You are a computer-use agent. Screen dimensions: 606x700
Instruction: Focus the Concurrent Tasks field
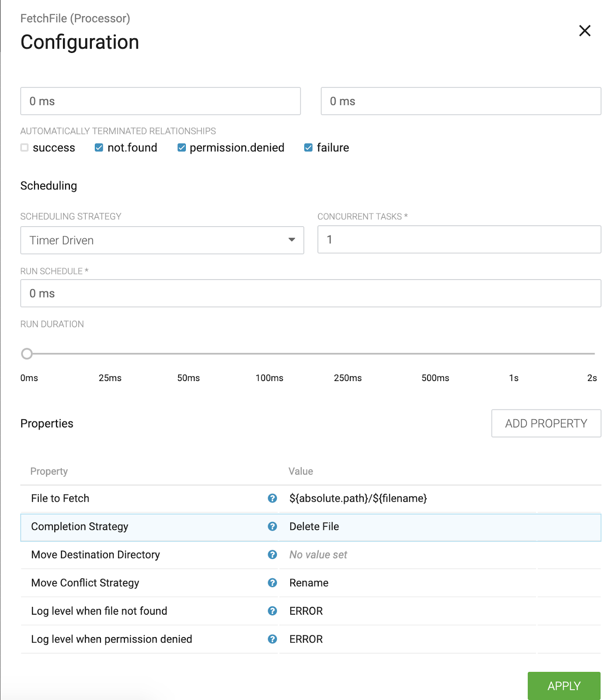[459, 239]
